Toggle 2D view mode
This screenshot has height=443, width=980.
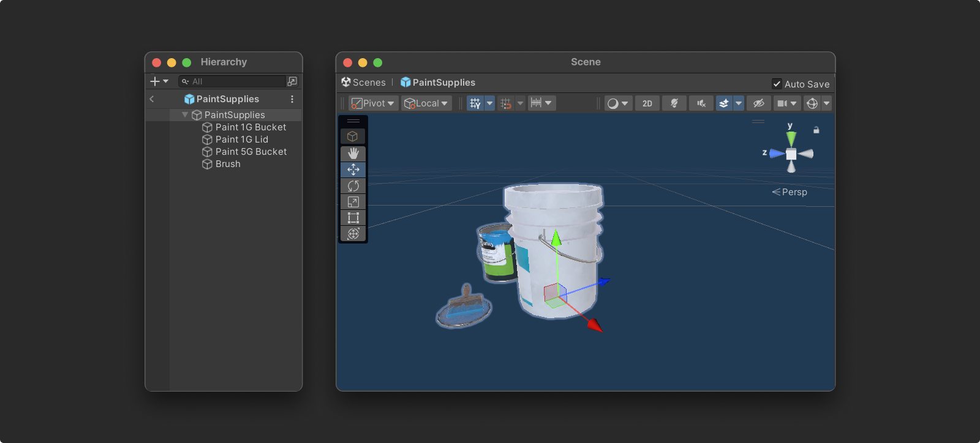[x=647, y=103]
